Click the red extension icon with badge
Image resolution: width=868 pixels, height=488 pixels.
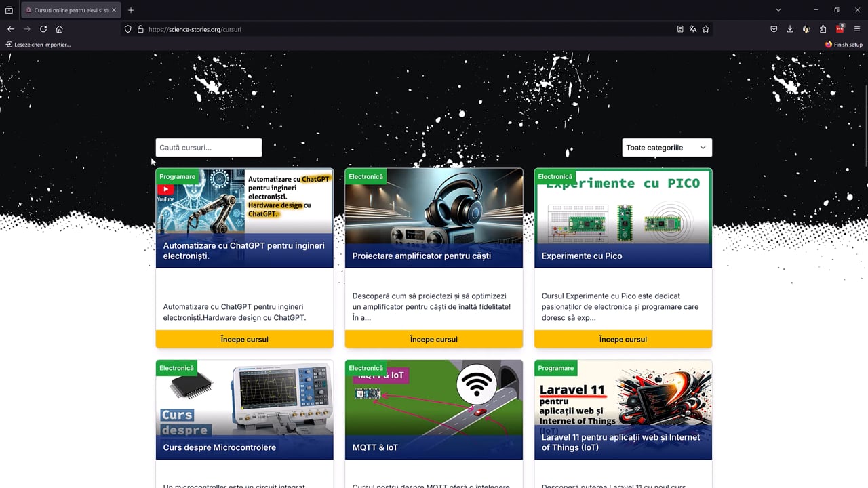840,29
